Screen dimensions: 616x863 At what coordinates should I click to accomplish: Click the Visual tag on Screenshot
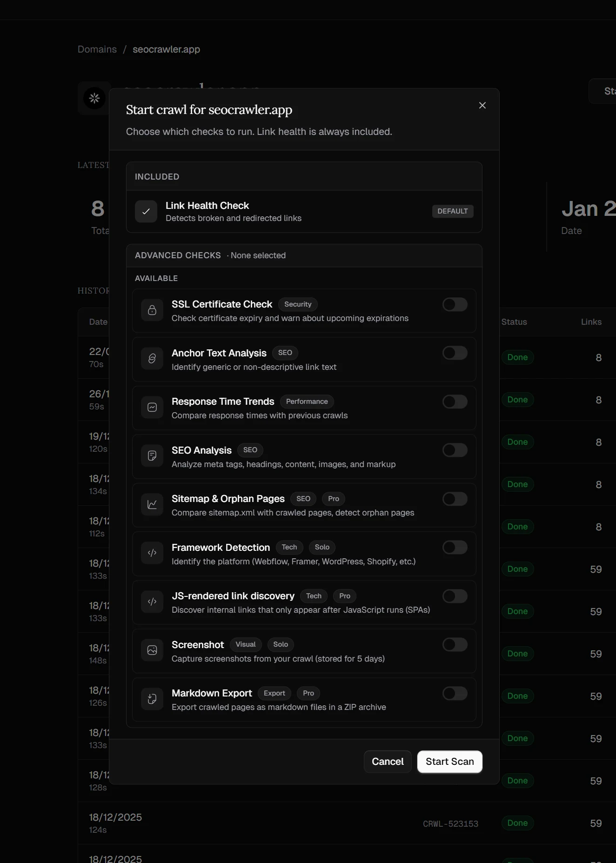pos(246,644)
